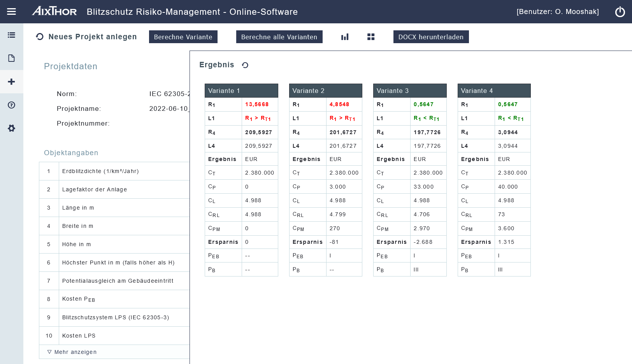
Task: Click the AixThor logo
Action: tap(54, 11)
